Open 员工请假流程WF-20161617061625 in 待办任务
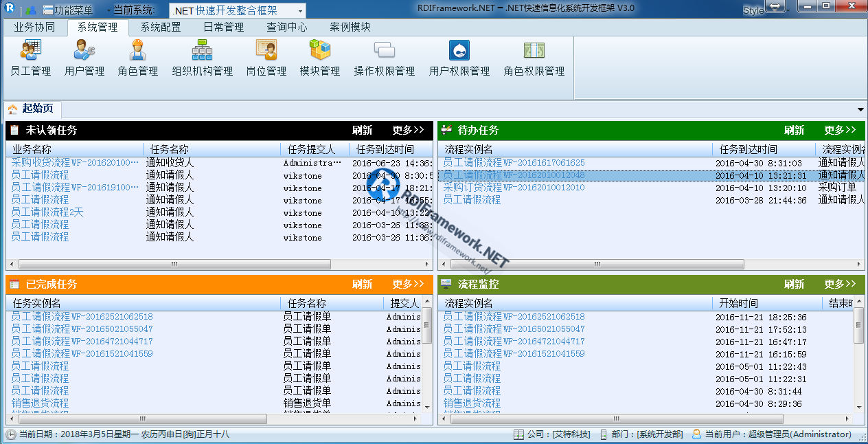This screenshot has width=868, height=444. tap(514, 163)
